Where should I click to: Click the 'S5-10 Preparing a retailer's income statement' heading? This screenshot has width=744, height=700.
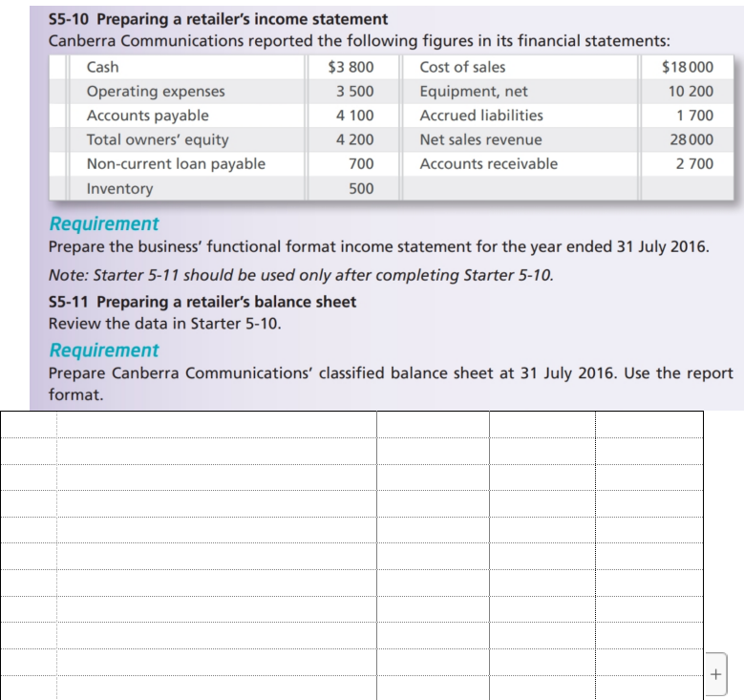(x=219, y=19)
